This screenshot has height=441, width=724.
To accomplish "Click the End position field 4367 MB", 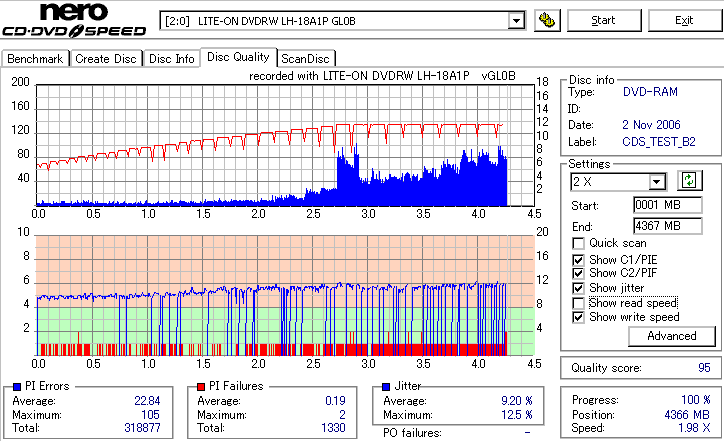I will click(668, 226).
